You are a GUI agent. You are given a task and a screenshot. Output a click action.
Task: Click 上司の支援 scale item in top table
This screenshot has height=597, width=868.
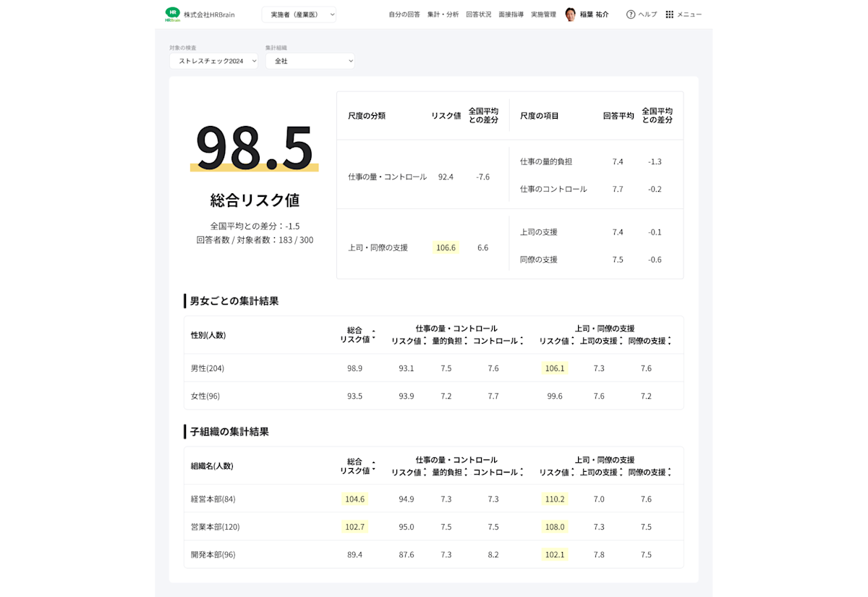coord(539,232)
